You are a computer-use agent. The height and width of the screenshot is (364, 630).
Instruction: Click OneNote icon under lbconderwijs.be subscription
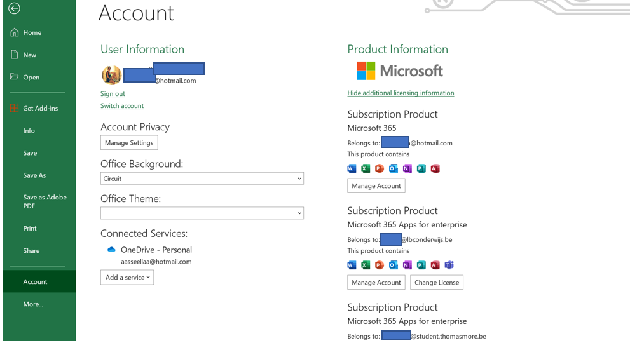(407, 265)
